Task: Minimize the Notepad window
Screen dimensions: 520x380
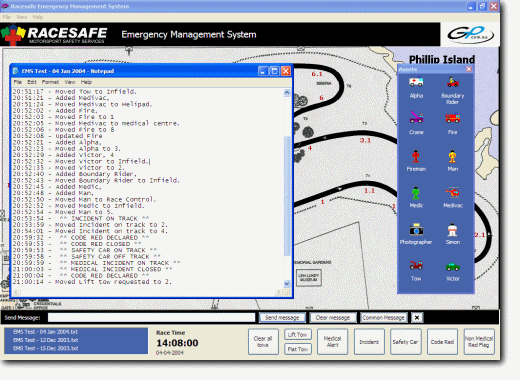Action: point(263,71)
